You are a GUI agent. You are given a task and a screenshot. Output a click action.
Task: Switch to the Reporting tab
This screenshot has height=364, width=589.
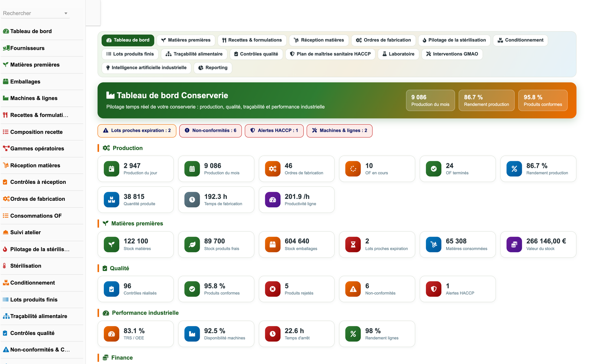pyautogui.click(x=213, y=68)
